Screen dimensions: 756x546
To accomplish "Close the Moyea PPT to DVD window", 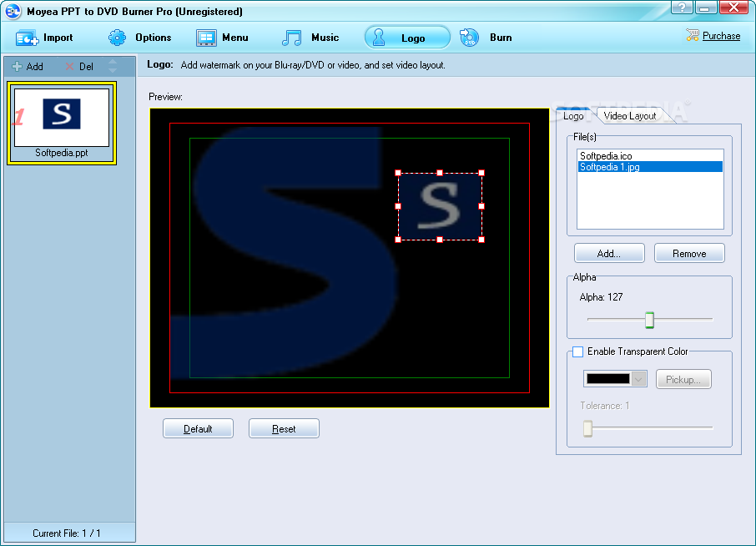I will tap(733, 8).
